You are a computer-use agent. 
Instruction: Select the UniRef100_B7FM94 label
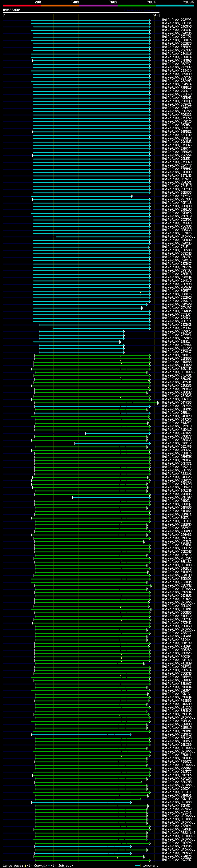(177, 47)
